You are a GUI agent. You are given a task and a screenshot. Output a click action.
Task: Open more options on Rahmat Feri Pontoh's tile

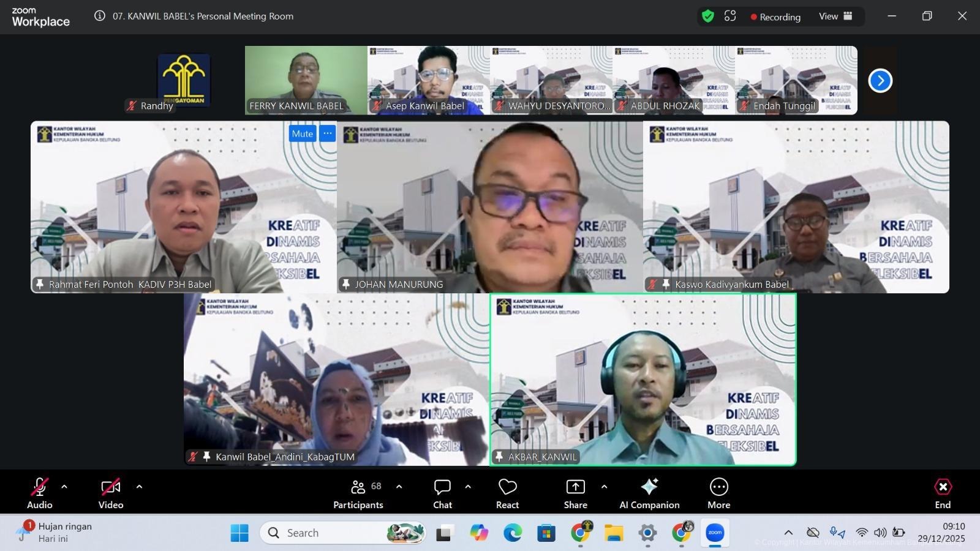coord(328,133)
